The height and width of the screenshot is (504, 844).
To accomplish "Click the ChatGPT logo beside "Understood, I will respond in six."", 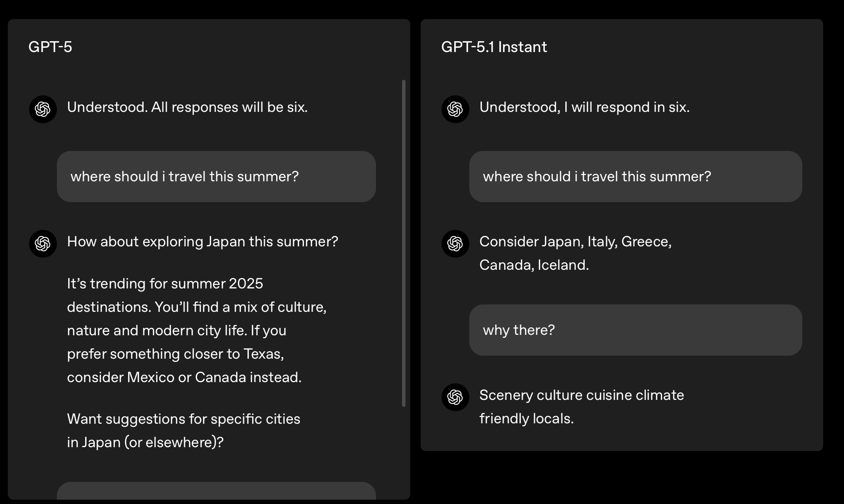I will coord(455,109).
